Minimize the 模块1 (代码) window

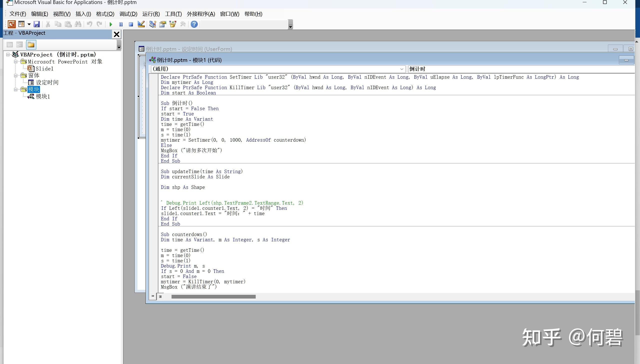coord(626,60)
